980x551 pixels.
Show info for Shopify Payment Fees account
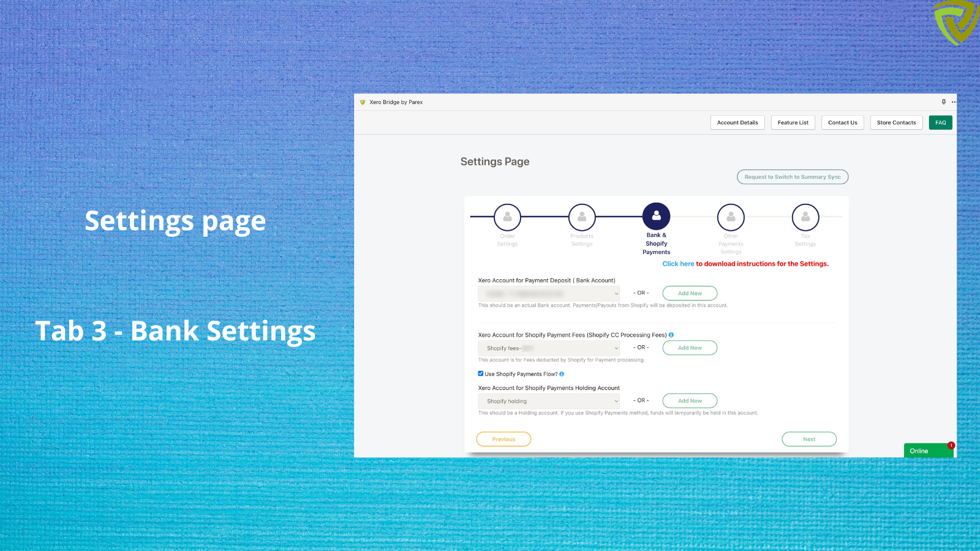(x=671, y=335)
